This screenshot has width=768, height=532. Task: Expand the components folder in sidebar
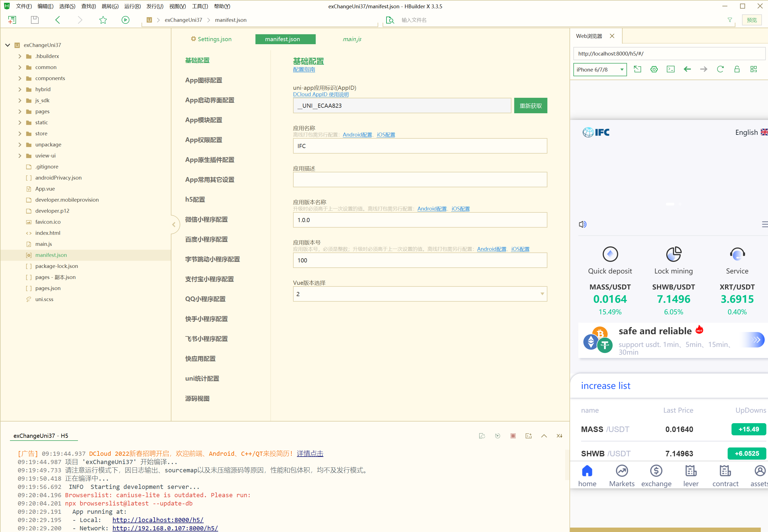tap(19, 78)
